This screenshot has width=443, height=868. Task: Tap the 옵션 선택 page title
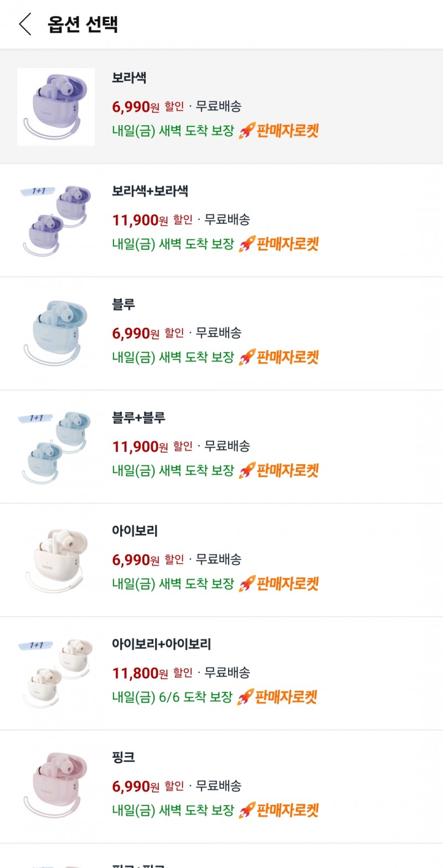[x=83, y=24]
